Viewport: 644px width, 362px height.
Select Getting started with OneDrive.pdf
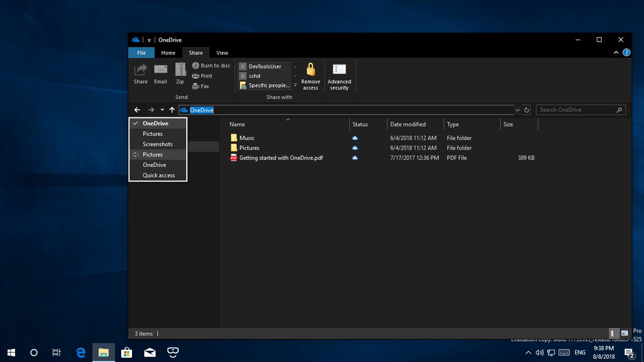click(281, 158)
